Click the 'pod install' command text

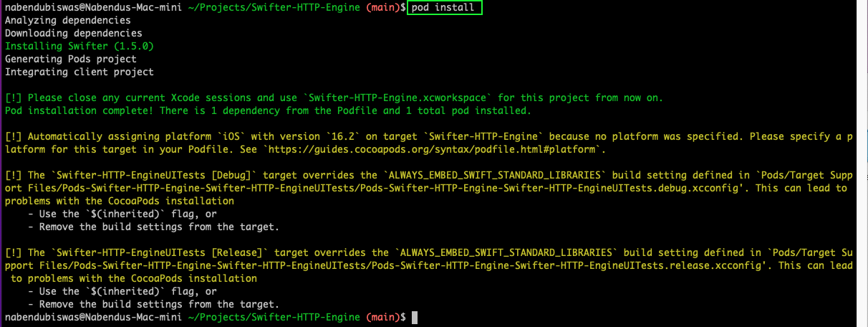pos(444,7)
